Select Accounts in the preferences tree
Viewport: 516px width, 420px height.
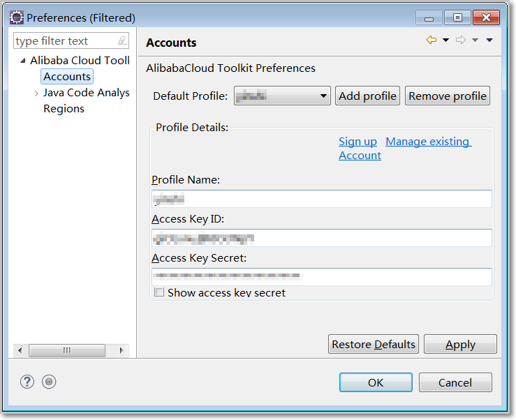coord(67,76)
